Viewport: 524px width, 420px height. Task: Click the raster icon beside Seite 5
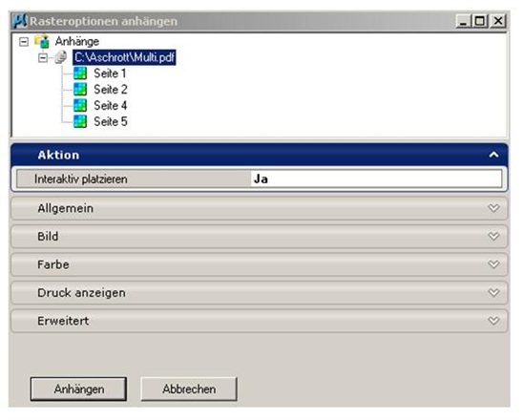(80, 121)
